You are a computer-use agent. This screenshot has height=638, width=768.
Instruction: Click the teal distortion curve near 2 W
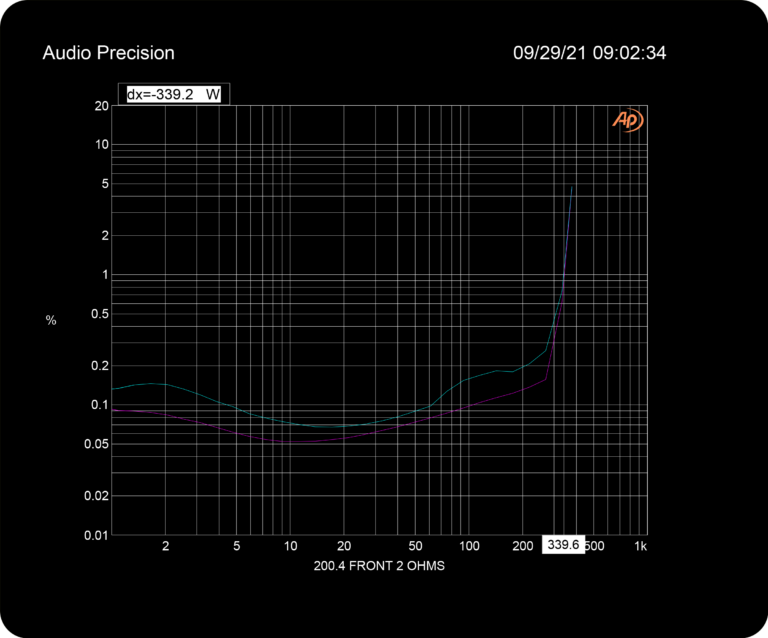[x=166, y=385]
